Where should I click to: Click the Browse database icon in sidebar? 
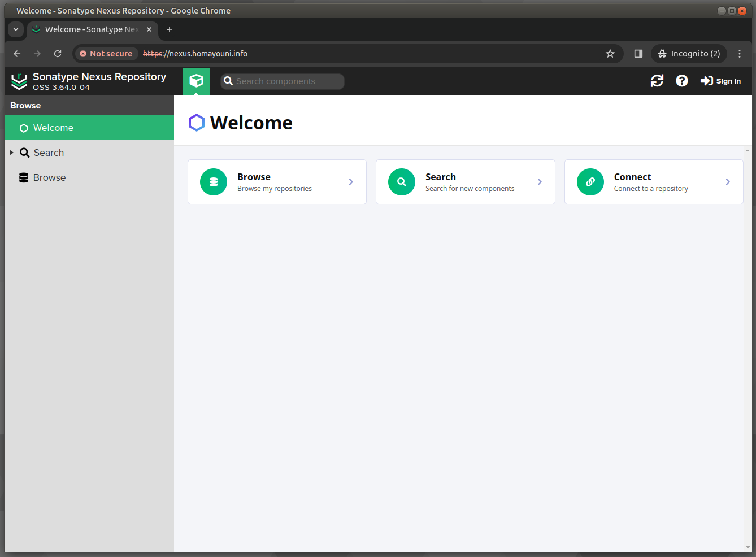[24, 177]
